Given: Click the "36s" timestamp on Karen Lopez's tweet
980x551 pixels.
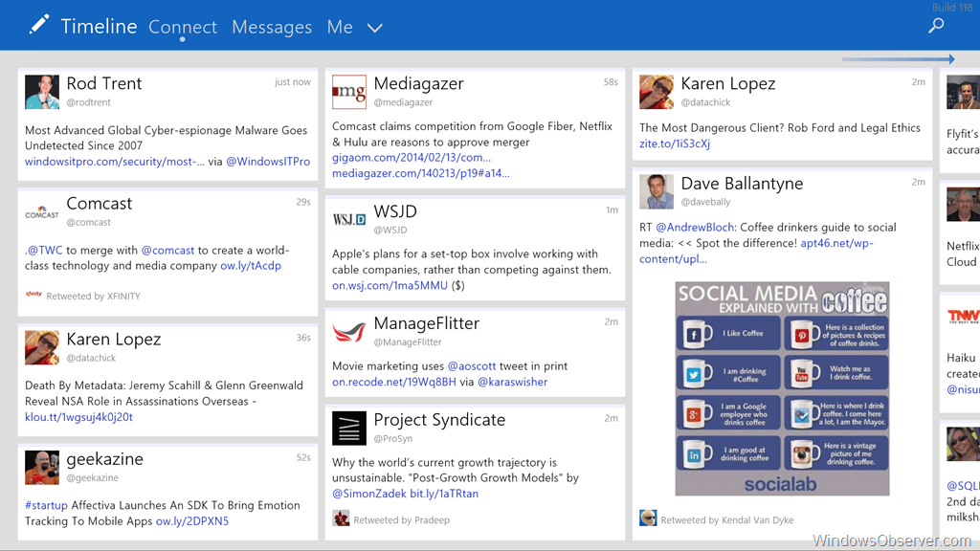Looking at the screenshot, I should pyautogui.click(x=303, y=338).
